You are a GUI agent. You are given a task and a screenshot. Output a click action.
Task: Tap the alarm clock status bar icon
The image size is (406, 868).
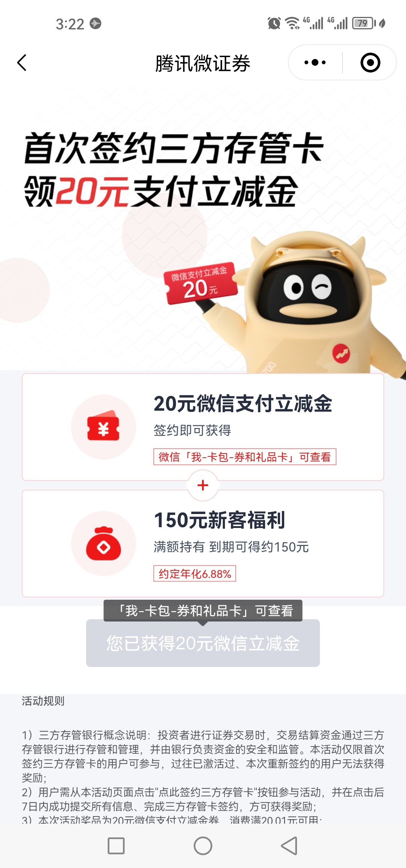point(274,23)
